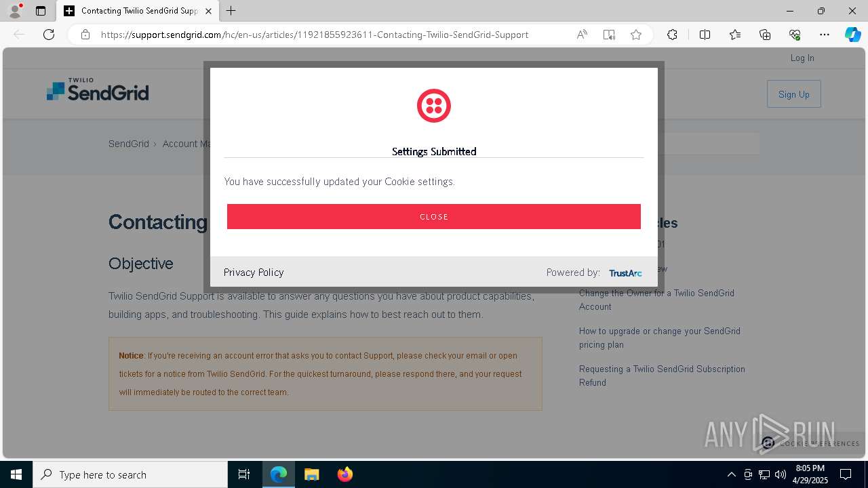Open Change the Owner for a Twilio SendGrid Account
The height and width of the screenshot is (488, 868).
[x=656, y=300]
